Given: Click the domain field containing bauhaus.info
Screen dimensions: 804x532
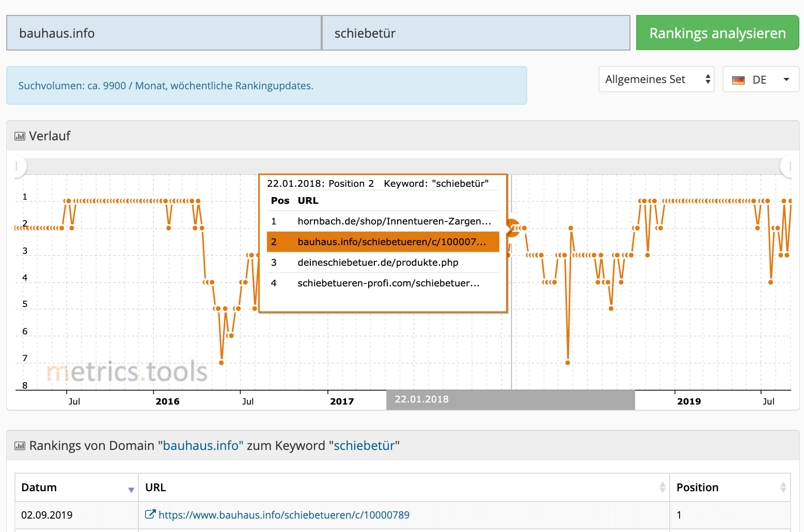Looking at the screenshot, I should pyautogui.click(x=164, y=33).
